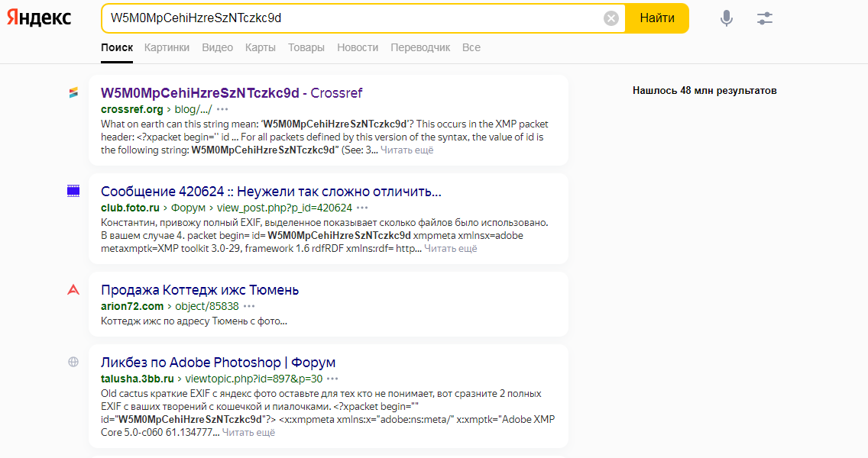This screenshot has width=868, height=458.
Task: Click the talusha.3bb.ru globe favicon
Action: [73, 362]
